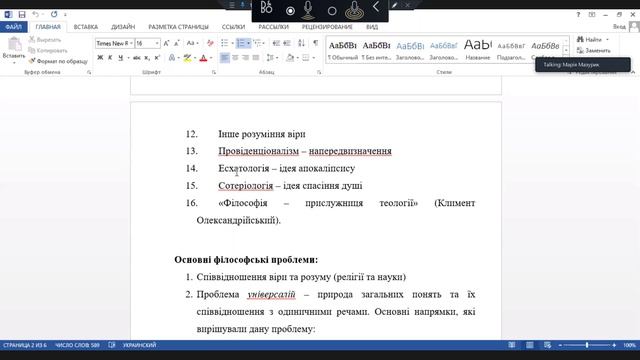Switch to the РАССЫЛКИ tab
Image resolution: width=640 pixels, height=360 pixels.
pyautogui.click(x=273, y=27)
